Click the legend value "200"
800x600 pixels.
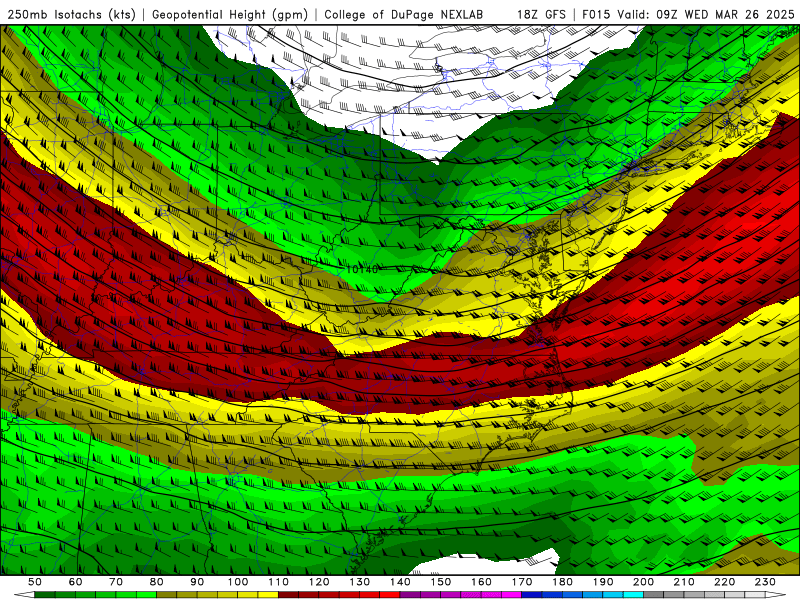coord(644,582)
